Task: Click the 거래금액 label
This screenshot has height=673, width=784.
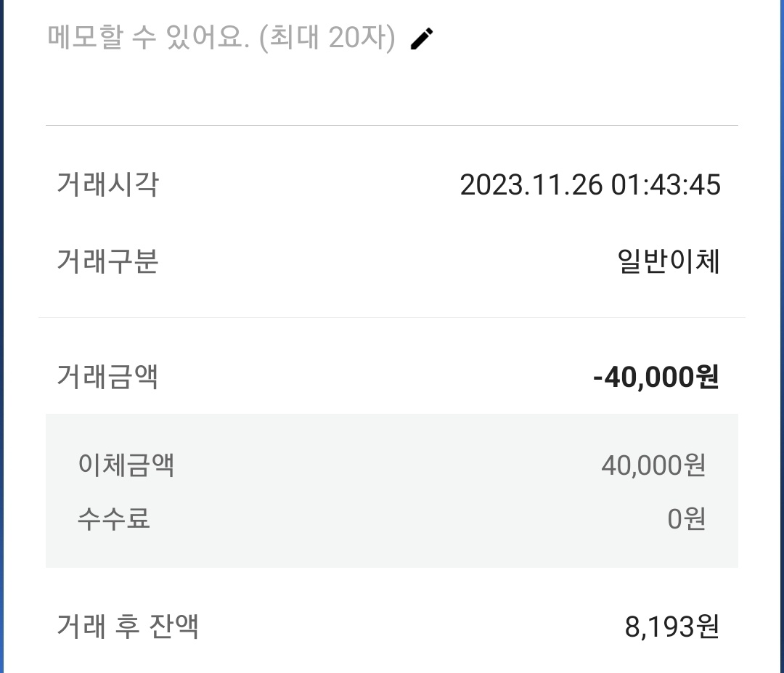Action: click(107, 376)
